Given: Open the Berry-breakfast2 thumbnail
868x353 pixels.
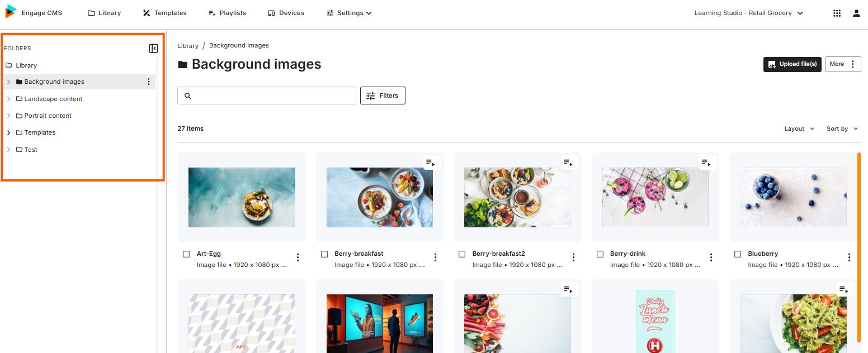Looking at the screenshot, I should 517,197.
